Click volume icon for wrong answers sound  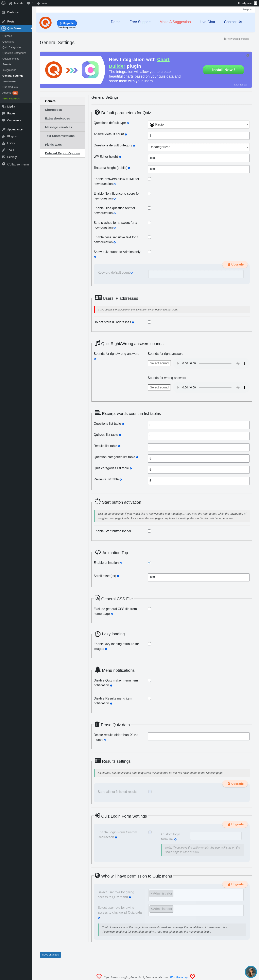pos(238,387)
